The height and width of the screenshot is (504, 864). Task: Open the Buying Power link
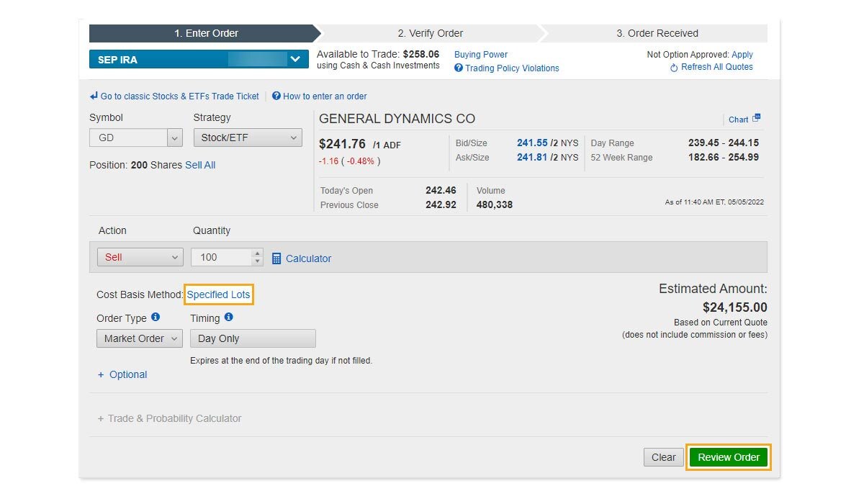[481, 55]
